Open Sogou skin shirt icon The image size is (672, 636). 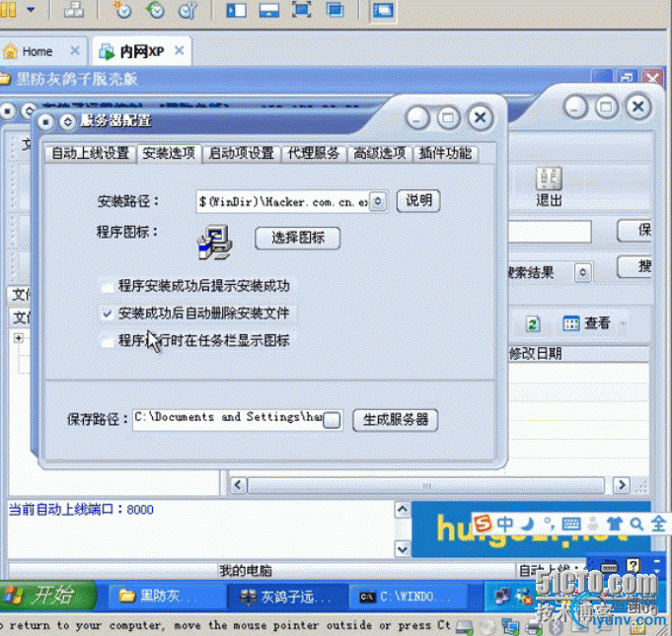(x=615, y=524)
